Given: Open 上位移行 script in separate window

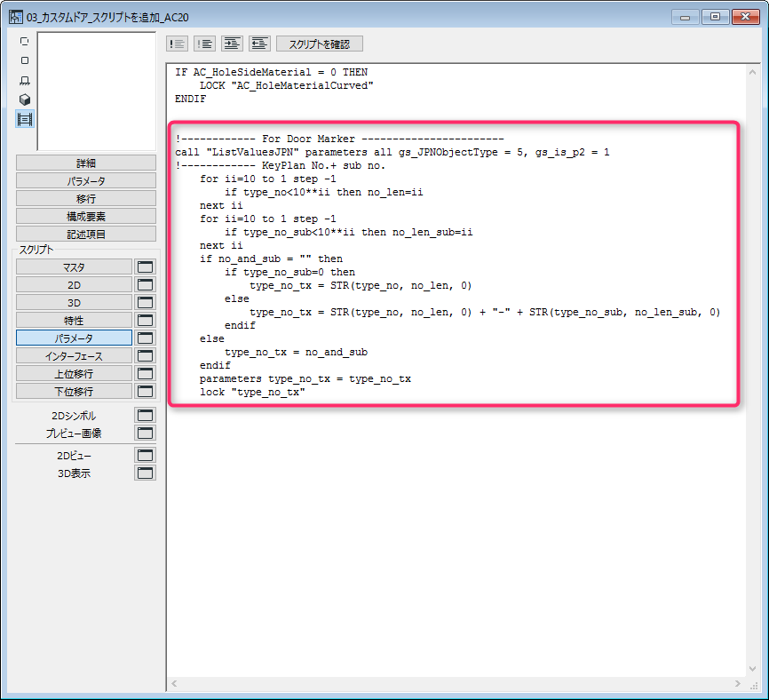Looking at the screenshot, I should click(145, 373).
